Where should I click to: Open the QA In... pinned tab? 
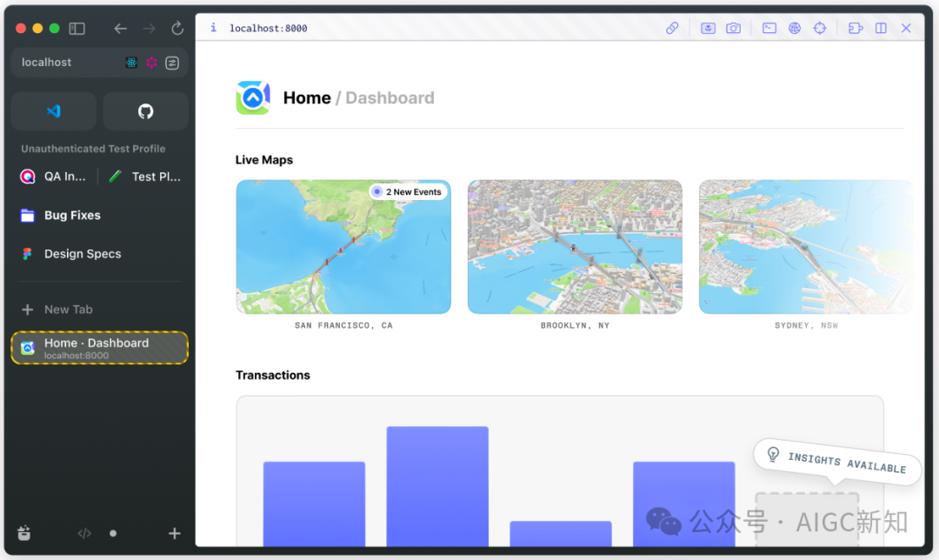click(53, 177)
